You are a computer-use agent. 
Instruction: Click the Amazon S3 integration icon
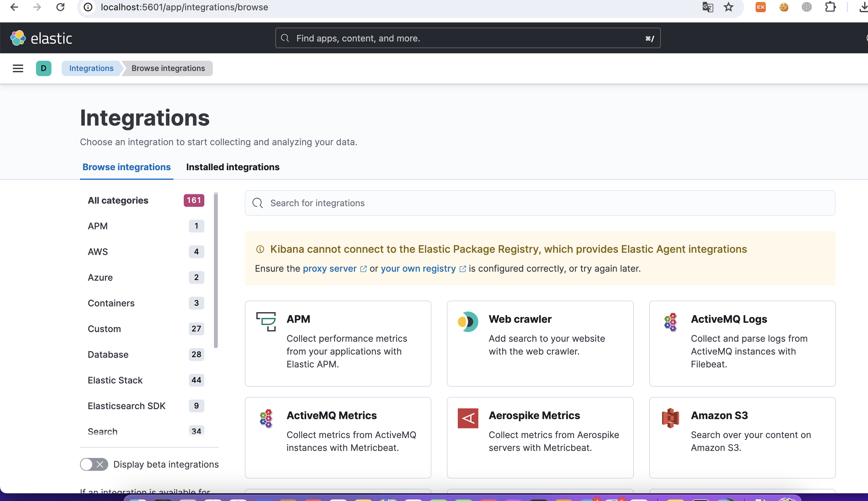(670, 418)
